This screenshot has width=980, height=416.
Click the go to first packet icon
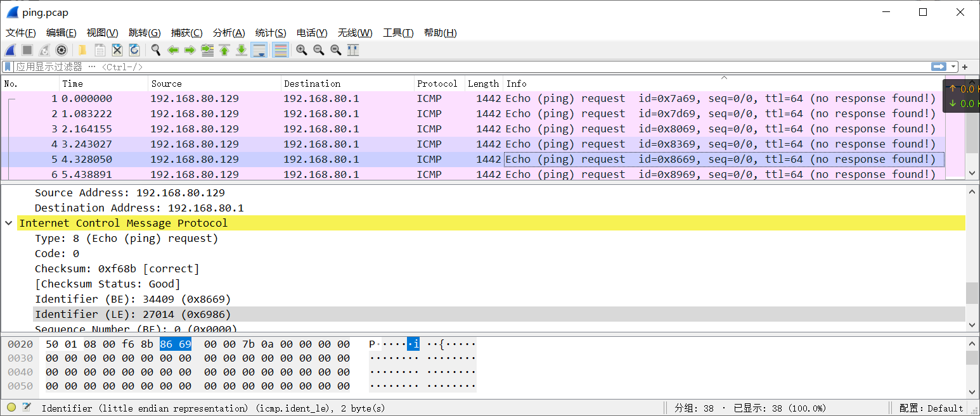pos(224,50)
